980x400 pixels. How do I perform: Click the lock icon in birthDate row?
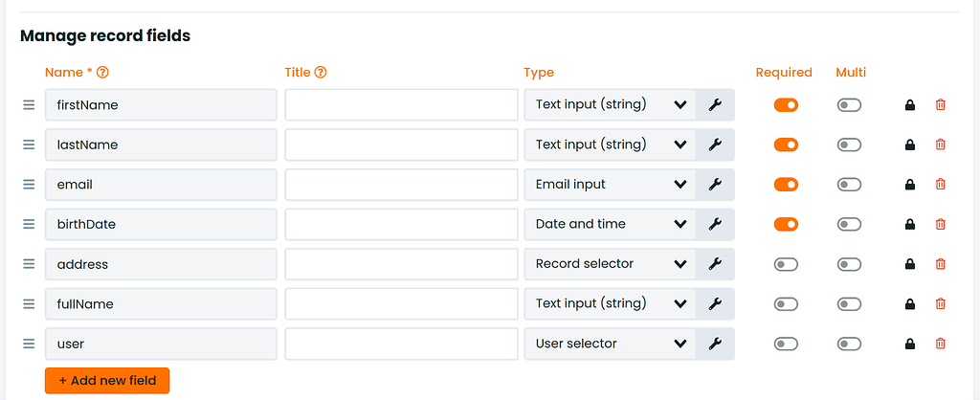pos(910,224)
